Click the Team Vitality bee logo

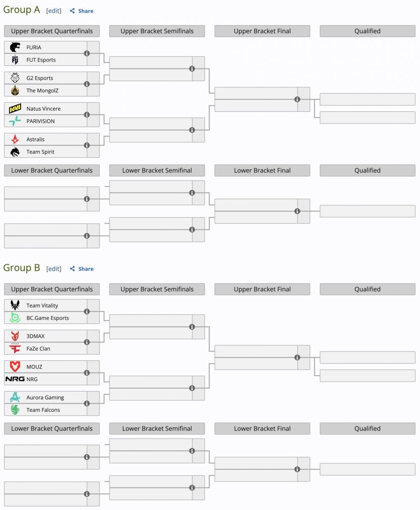tap(15, 306)
